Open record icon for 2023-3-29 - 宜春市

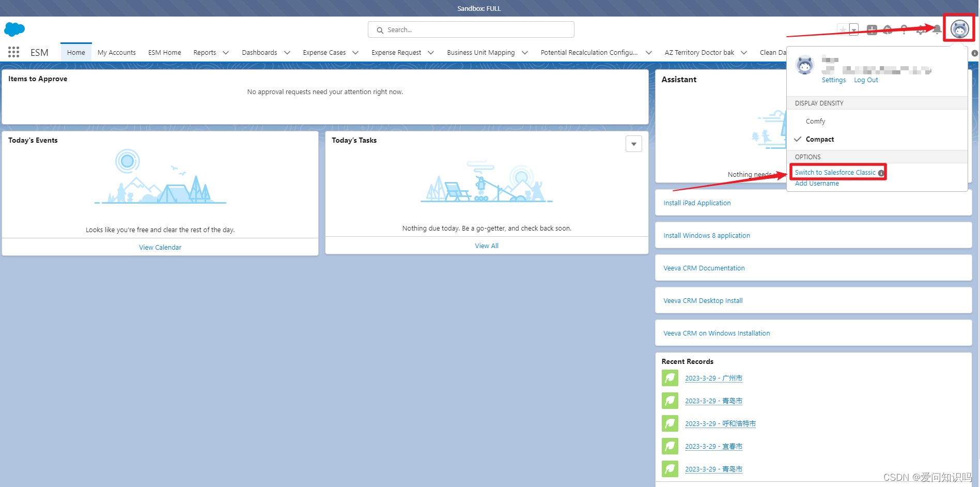point(670,446)
